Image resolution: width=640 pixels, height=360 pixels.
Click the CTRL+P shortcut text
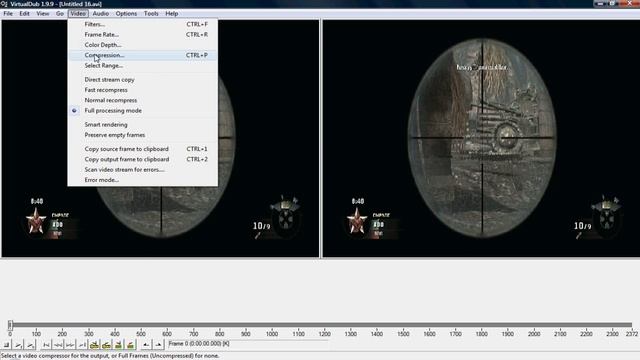(x=197, y=55)
